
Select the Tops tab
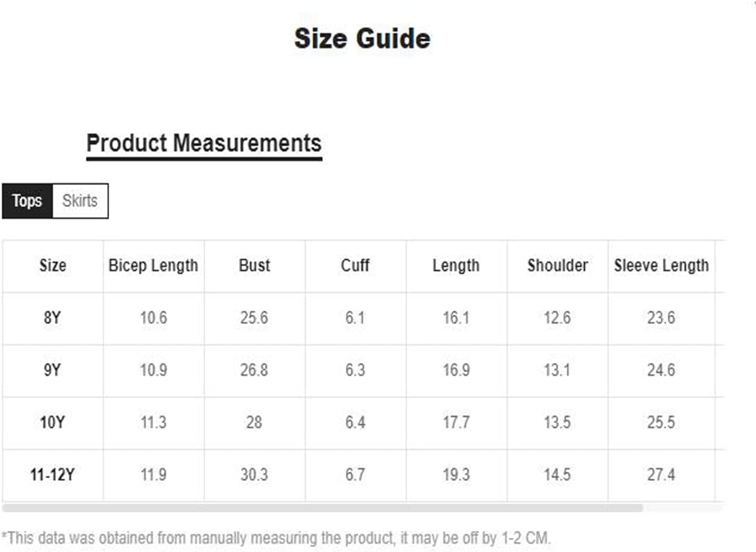point(27,201)
